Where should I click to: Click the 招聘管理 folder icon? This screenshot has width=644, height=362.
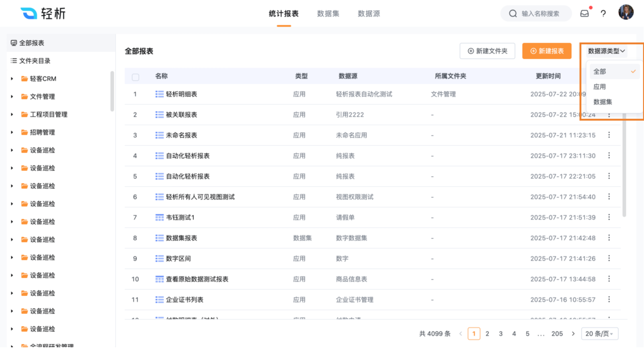point(24,132)
